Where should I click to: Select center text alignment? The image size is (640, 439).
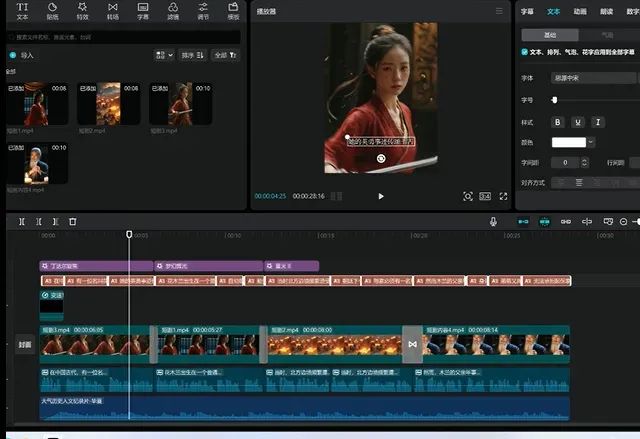(x=579, y=182)
